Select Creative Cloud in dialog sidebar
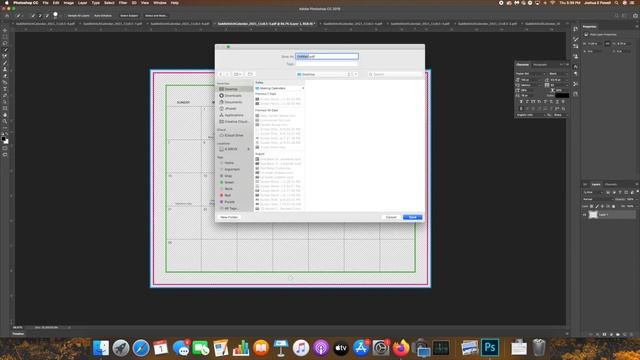 click(236, 122)
